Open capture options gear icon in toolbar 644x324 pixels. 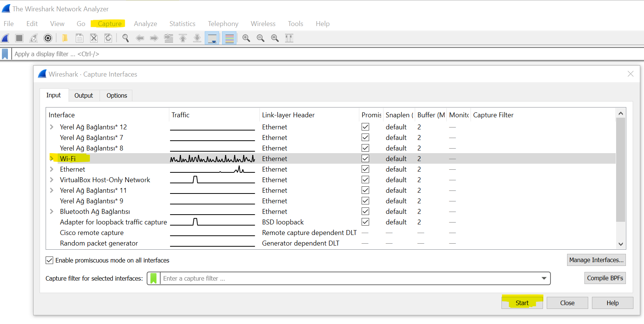coord(48,38)
